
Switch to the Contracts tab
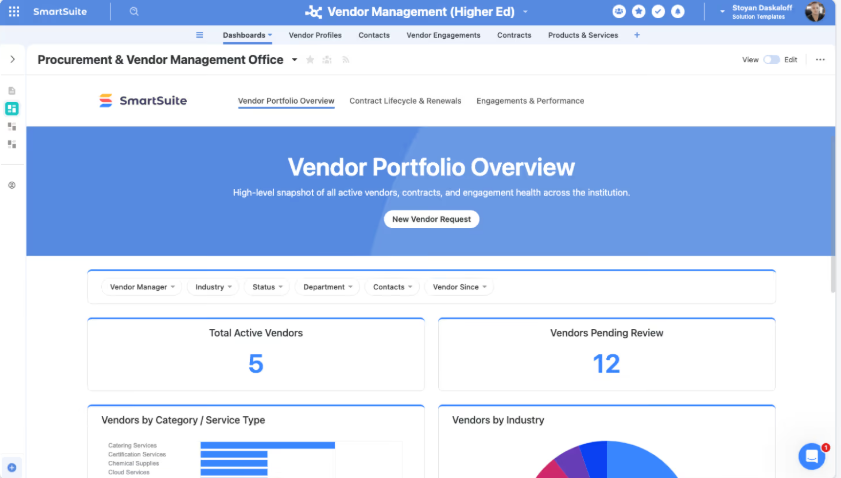[x=514, y=35]
